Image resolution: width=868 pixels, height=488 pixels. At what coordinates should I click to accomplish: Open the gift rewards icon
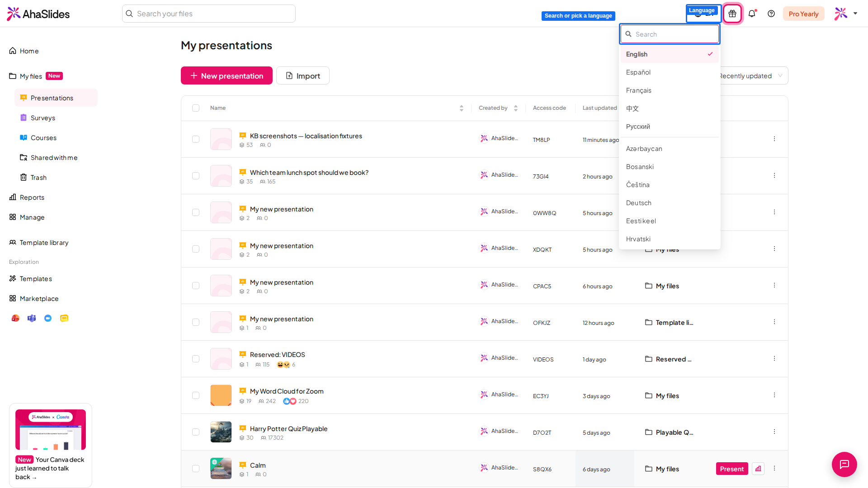[x=732, y=14]
